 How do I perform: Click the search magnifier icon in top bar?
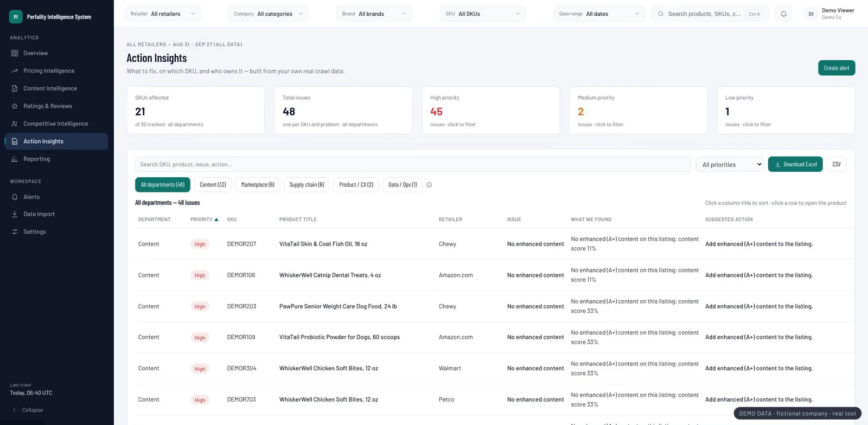point(660,14)
